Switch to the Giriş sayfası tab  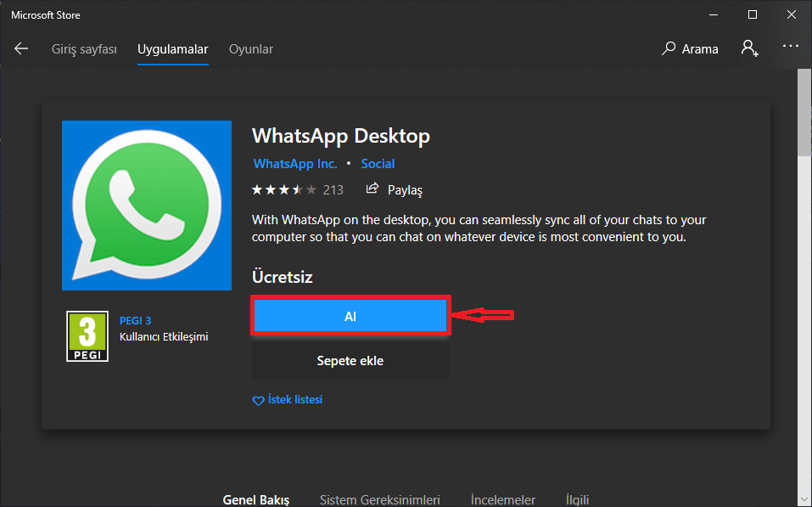84,49
